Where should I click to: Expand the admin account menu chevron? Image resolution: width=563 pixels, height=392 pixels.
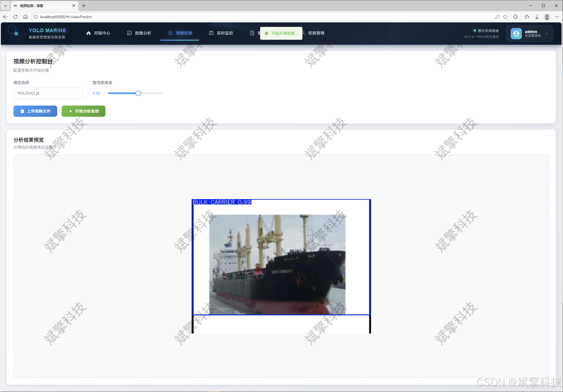(546, 34)
